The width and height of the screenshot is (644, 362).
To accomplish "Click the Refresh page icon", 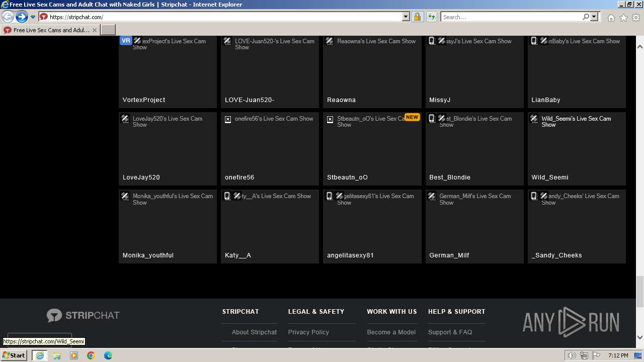I will pos(431,17).
